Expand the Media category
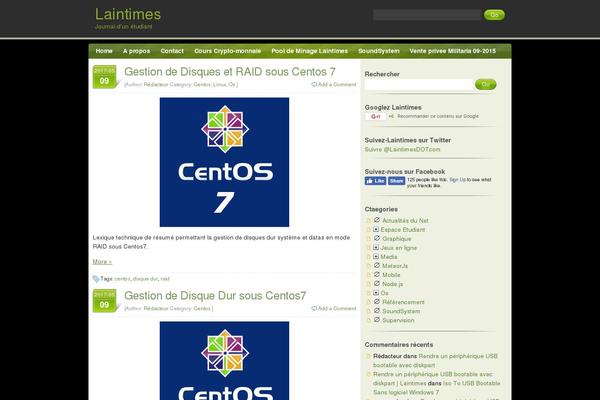 [x=376, y=256]
